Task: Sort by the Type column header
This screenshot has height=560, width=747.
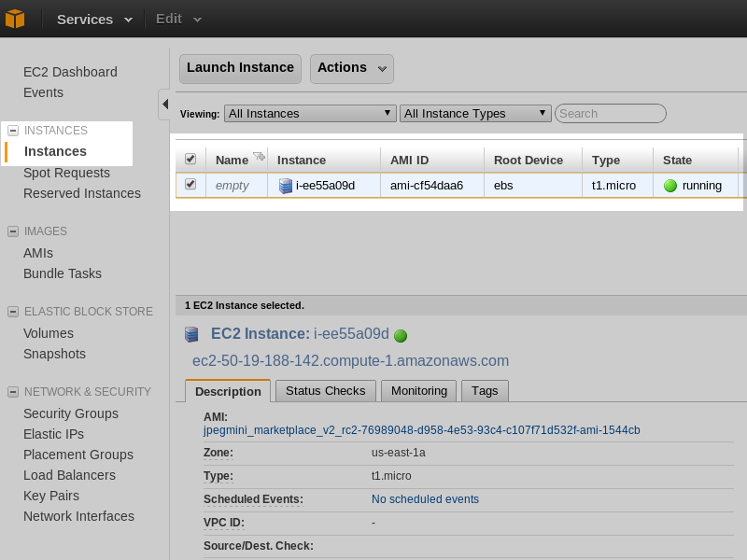Action: (605, 160)
